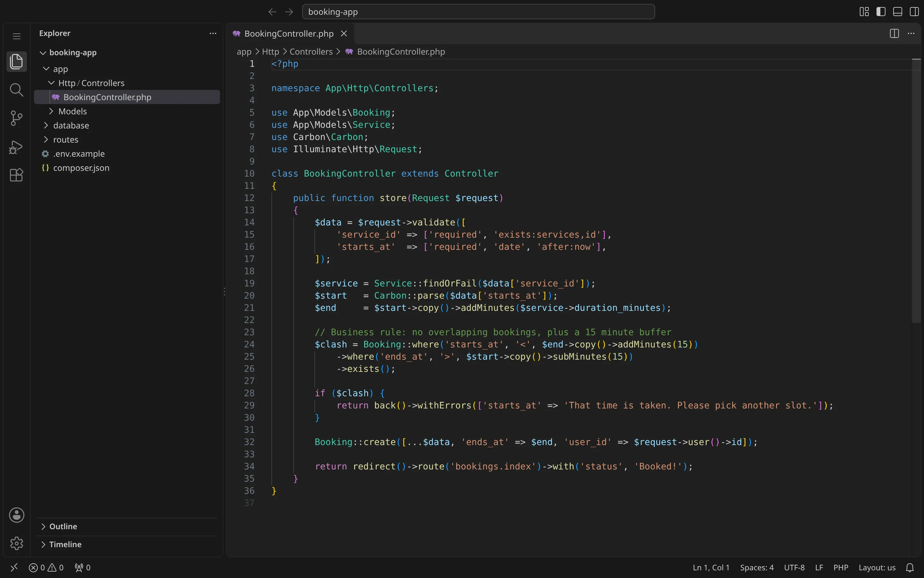Click 'findOrFail' on line 19
Screen dimensions: 924x578
[450, 283]
